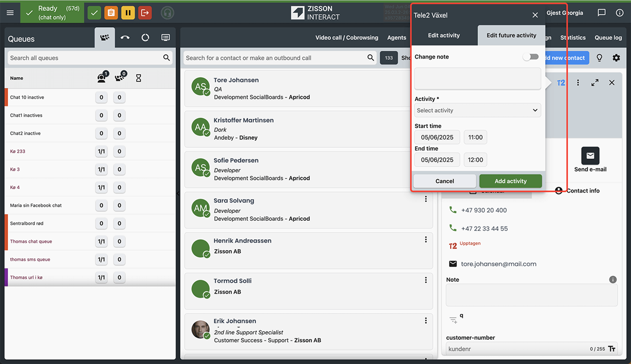Click the Maria sin Facebook chat queue
631x364 pixels.
90,205
